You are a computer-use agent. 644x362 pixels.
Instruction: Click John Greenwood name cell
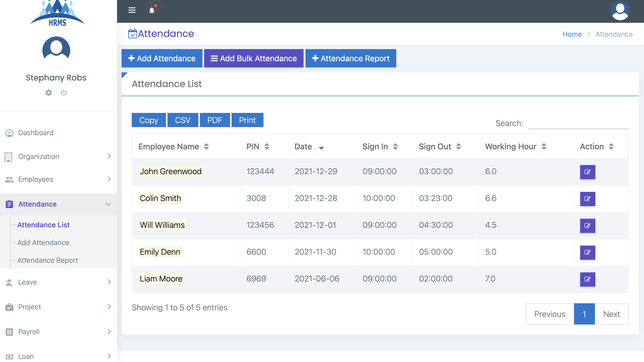click(171, 171)
